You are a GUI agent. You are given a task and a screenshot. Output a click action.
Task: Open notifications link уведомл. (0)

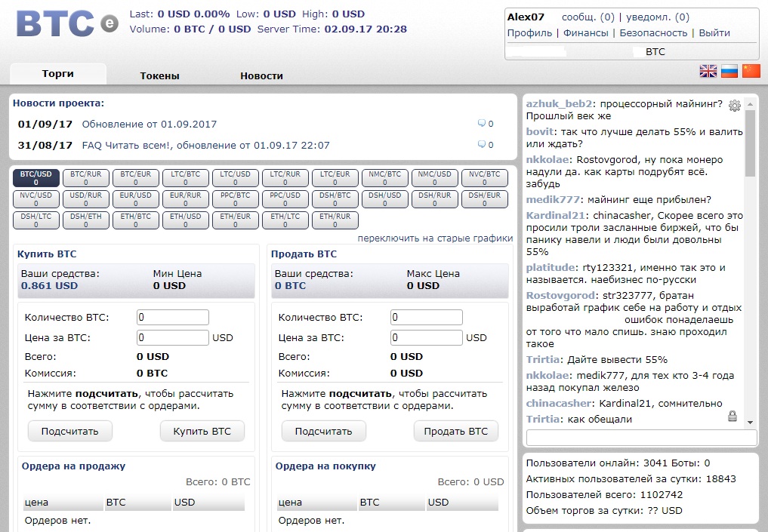point(658,17)
